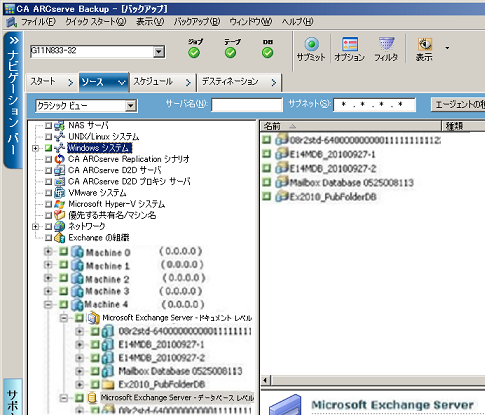Screen dimensions: 485x415
Task: Select E14MDB_20100927-2 in the right list
Action: click(333, 168)
